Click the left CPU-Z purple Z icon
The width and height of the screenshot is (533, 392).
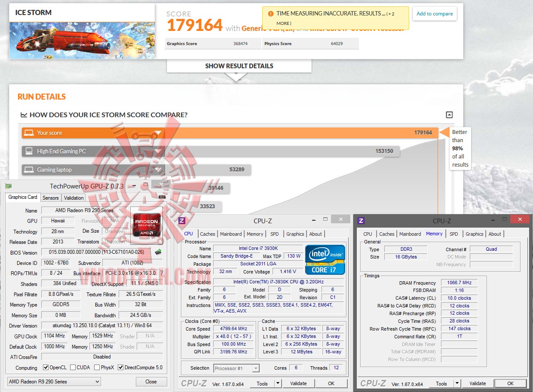pos(182,221)
